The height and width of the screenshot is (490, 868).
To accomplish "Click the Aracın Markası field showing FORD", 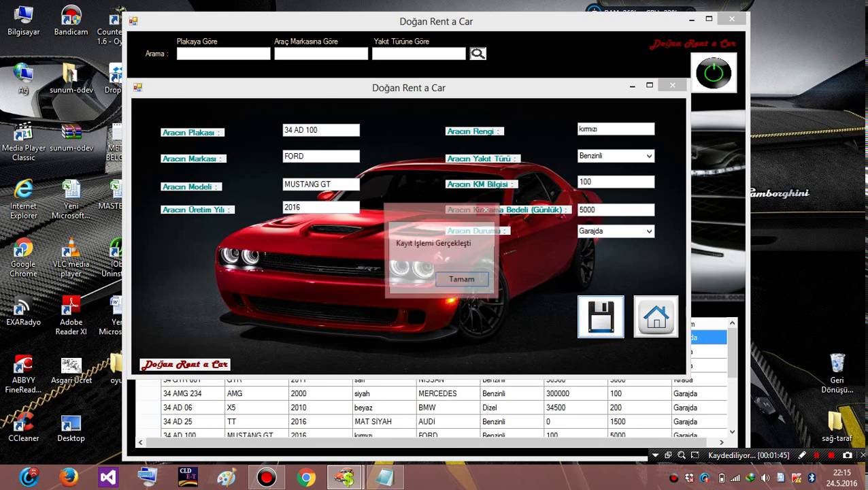I will [x=321, y=156].
